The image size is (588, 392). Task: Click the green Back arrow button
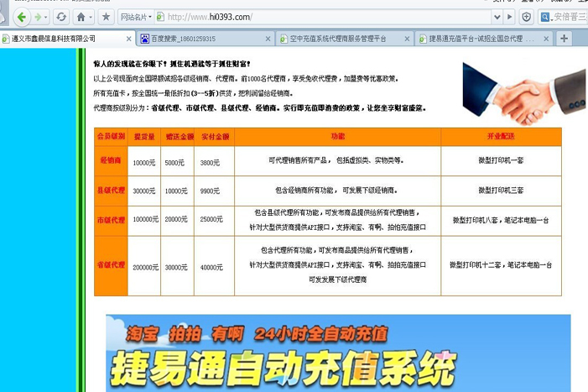coord(22,17)
